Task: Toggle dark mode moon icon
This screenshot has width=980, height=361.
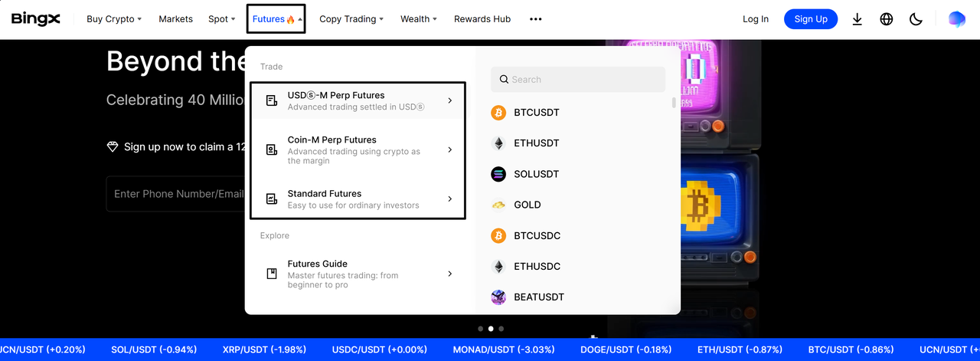Action: pyautogui.click(x=916, y=19)
